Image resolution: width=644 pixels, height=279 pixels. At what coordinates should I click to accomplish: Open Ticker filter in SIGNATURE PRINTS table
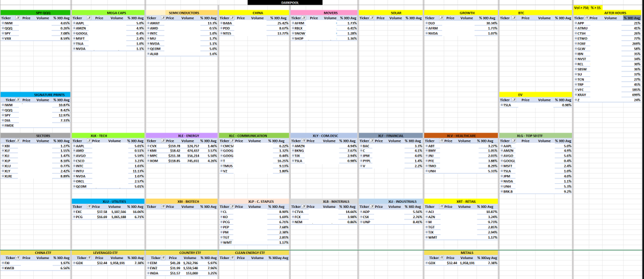click(18, 99)
